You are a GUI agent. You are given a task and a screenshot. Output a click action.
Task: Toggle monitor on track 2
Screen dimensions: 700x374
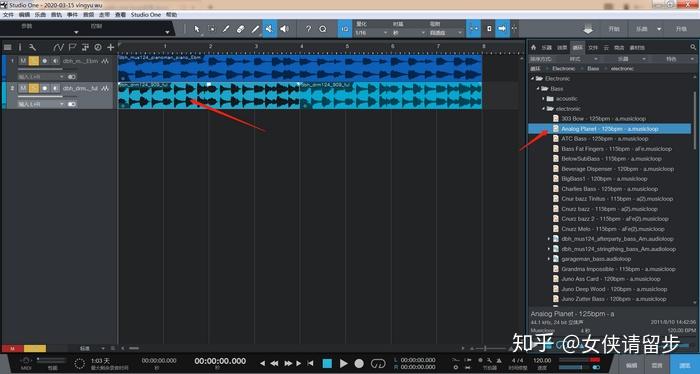pyautogui.click(x=55, y=88)
